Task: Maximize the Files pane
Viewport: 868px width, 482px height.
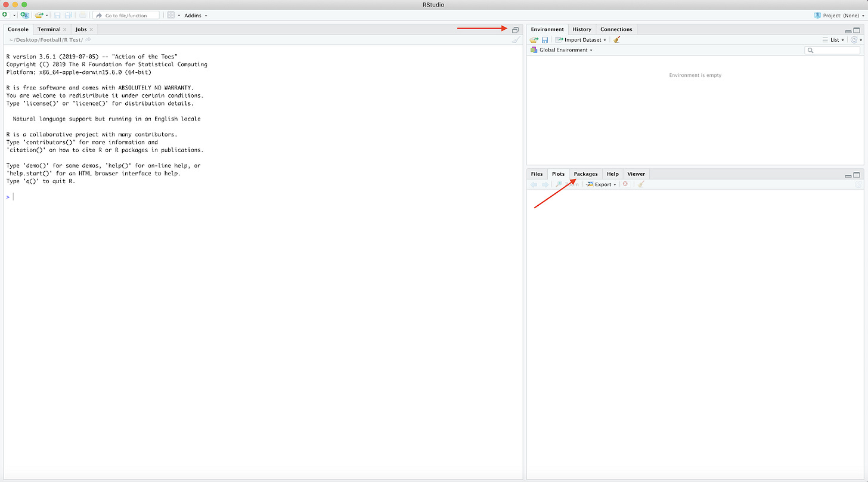Action: click(857, 174)
